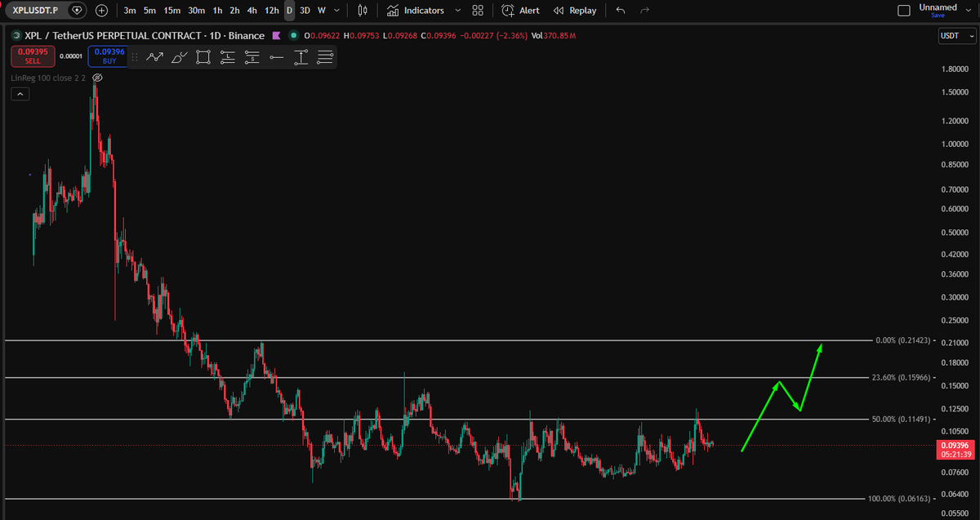
Task: Click the LinReg 100 close 2 2 label
Action: click(49, 78)
